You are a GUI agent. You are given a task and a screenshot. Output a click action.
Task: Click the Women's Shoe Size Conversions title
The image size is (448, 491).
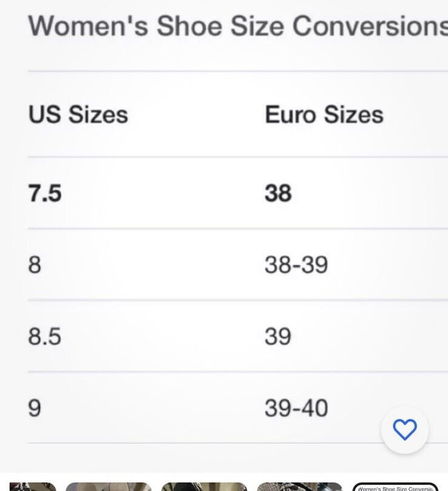tap(238, 26)
